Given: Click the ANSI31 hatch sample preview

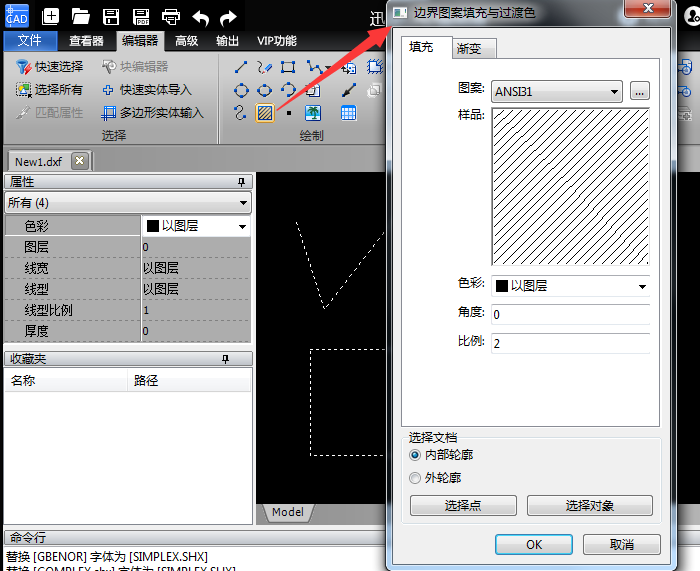Looking at the screenshot, I should (x=570, y=186).
